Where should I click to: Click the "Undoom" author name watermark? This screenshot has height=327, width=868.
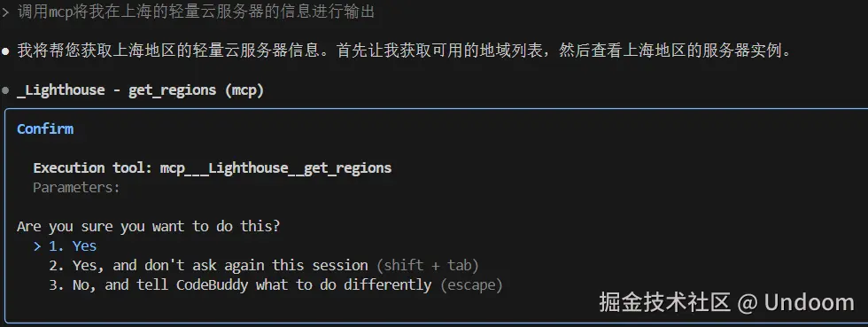click(x=810, y=302)
